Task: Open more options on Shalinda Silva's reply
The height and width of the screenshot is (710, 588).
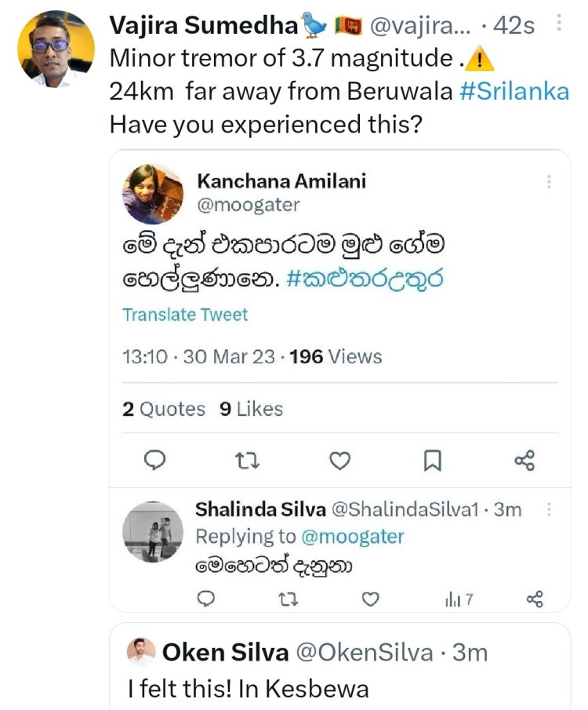Action: [x=549, y=509]
